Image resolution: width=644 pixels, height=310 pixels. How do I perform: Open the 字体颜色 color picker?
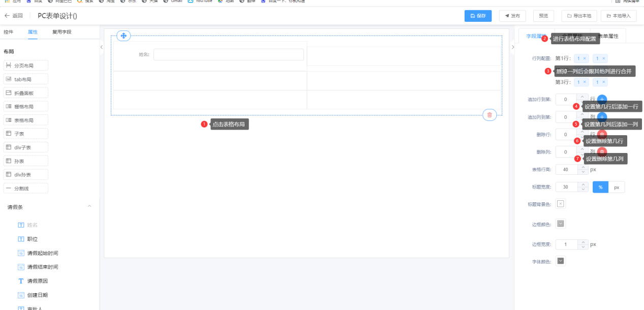coord(561,261)
